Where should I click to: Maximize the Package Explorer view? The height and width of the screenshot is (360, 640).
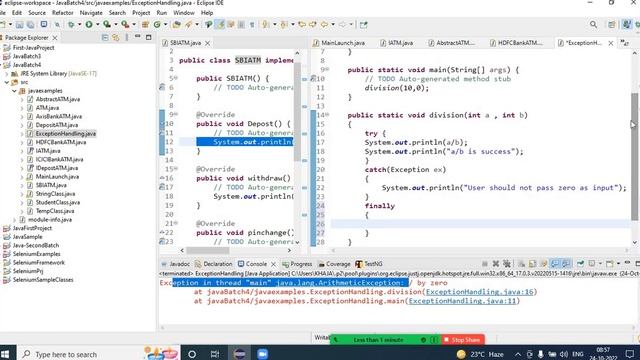[x=149, y=38]
